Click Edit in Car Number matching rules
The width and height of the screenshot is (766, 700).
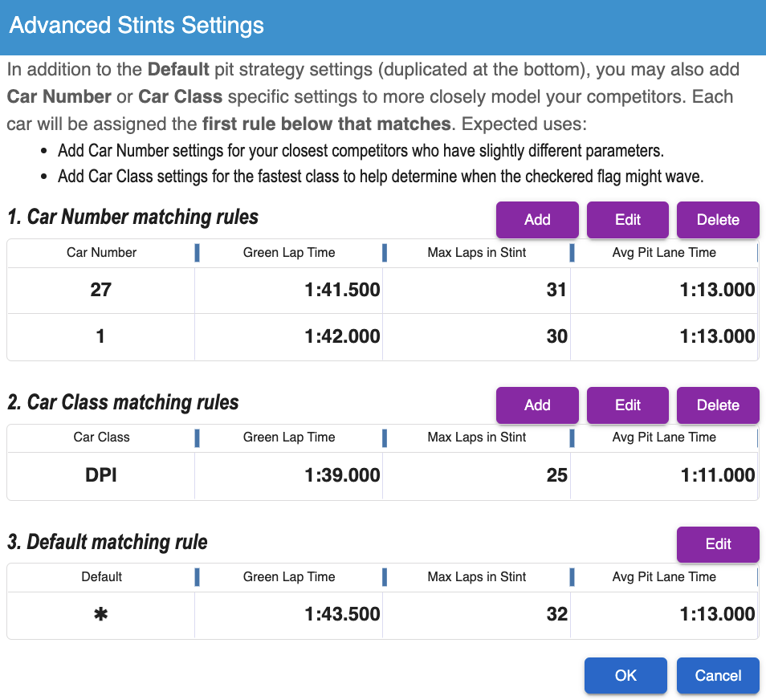tap(627, 220)
